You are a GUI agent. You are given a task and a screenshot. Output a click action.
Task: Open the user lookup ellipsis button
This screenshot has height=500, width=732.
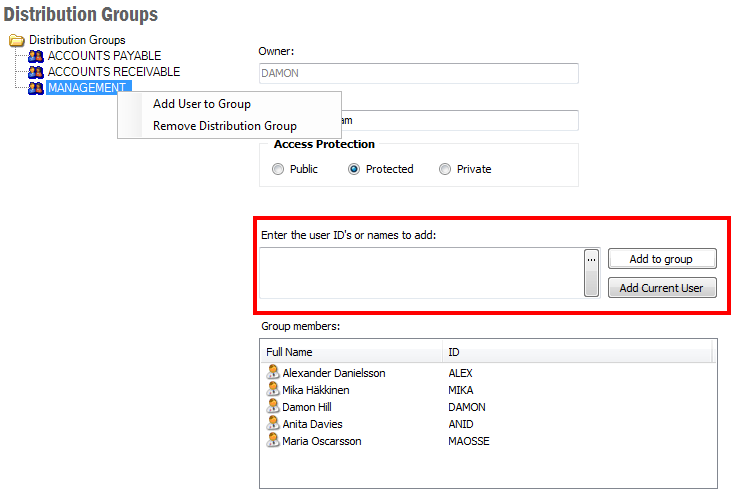point(591,259)
